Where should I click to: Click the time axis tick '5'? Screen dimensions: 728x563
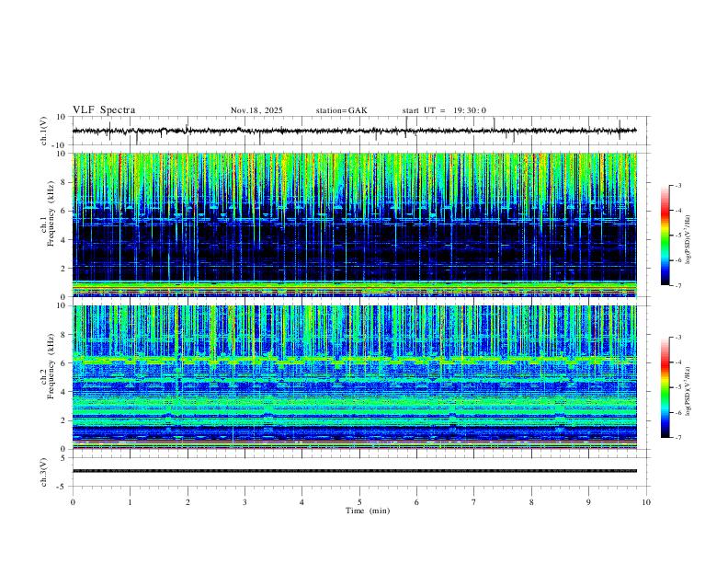click(x=359, y=502)
